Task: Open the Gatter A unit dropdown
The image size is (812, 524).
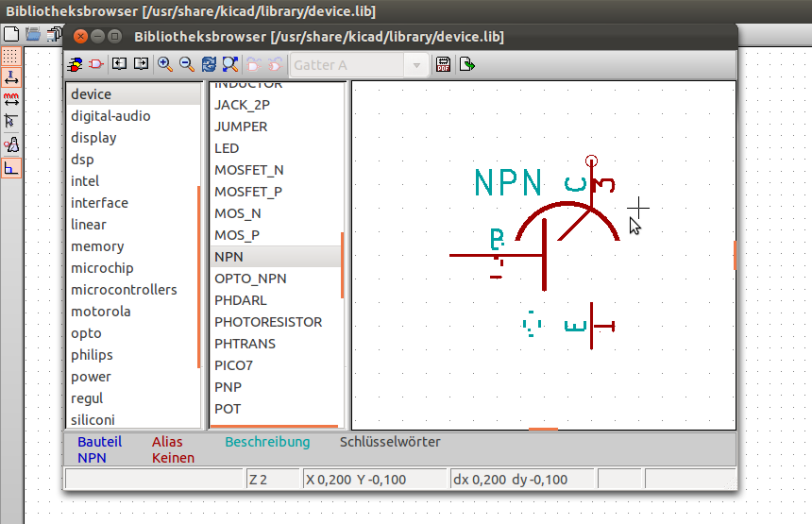Action: coord(359,65)
